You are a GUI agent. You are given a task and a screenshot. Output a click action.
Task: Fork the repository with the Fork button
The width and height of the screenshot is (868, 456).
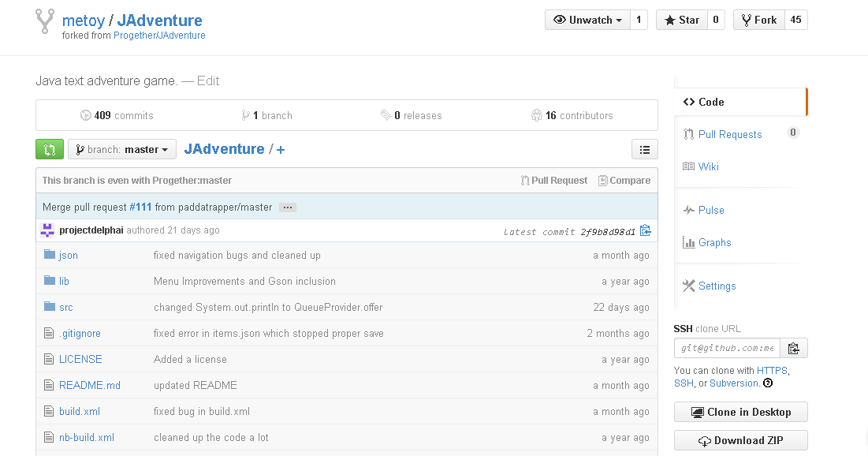tap(759, 20)
